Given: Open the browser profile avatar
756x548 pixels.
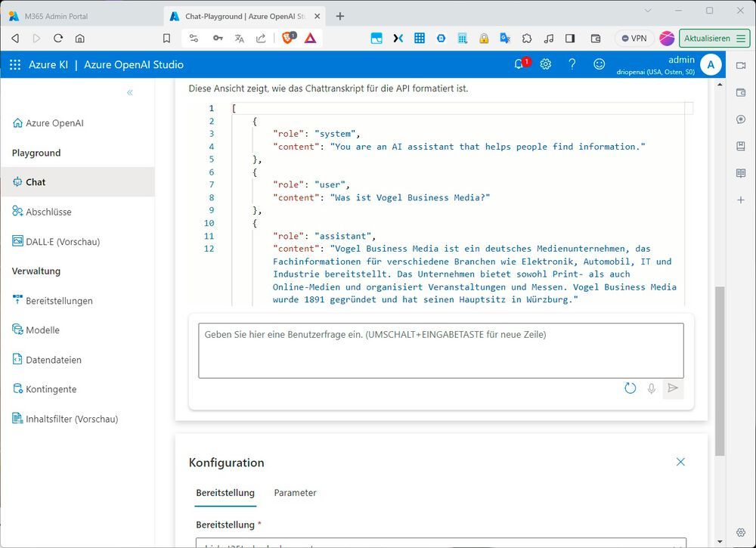Looking at the screenshot, I should [x=667, y=38].
